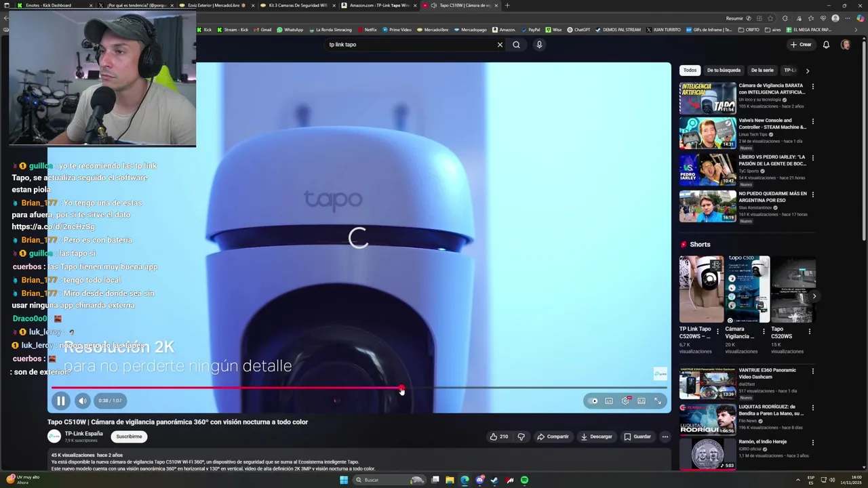Turn on subtitles in the player
The width and height of the screenshot is (868, 488).
609,401
